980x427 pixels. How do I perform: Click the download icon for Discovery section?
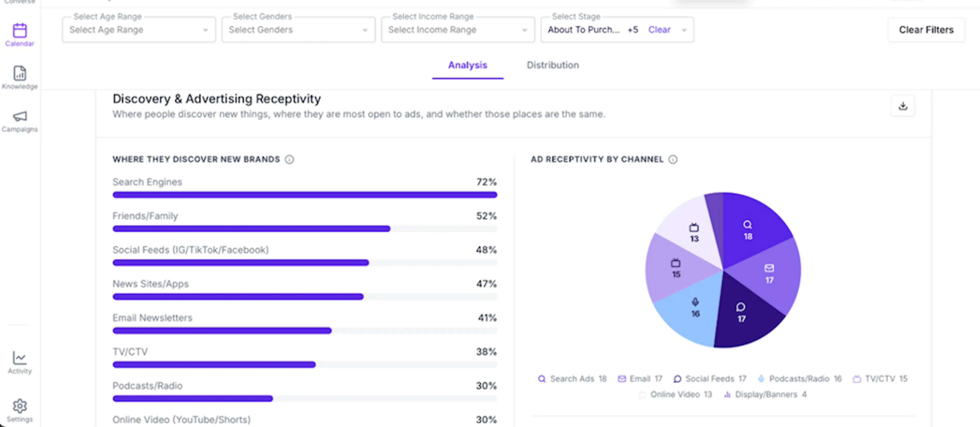click(903, 106)
